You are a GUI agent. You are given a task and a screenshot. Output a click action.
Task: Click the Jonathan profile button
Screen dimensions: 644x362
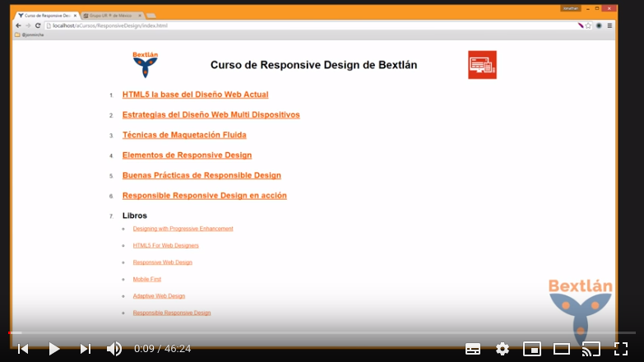[571, 8]
